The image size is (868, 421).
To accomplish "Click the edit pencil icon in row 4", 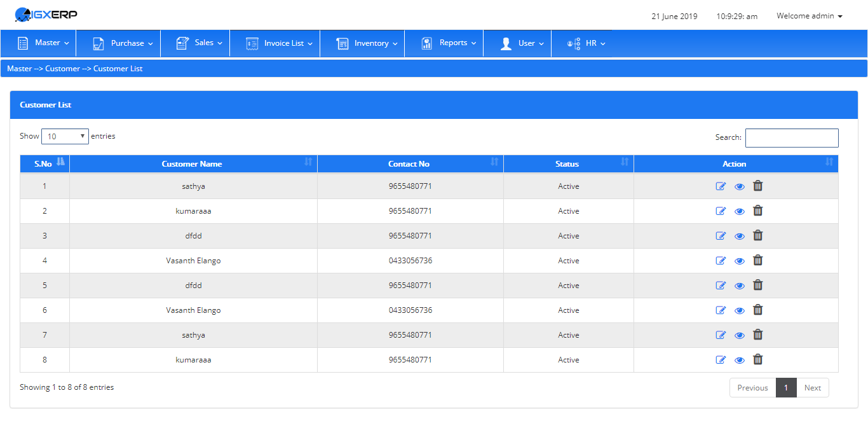I will pos(721,261).
